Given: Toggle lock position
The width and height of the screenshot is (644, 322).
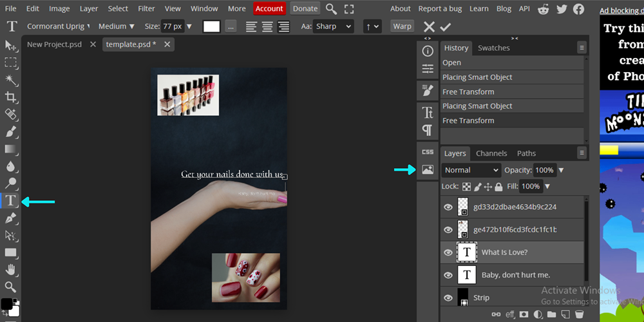Looking at the screenshot, I should coord(488,187).
